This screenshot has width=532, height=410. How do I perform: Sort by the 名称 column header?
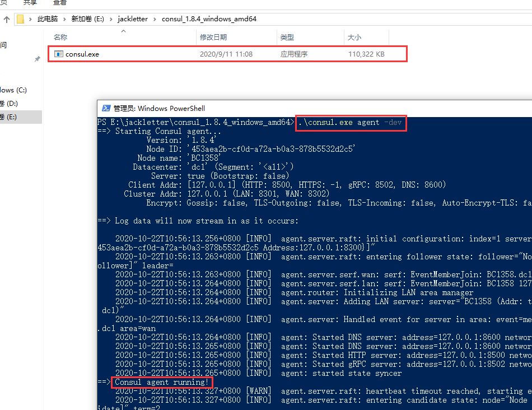pyautogui.click(x=60, y=38)
